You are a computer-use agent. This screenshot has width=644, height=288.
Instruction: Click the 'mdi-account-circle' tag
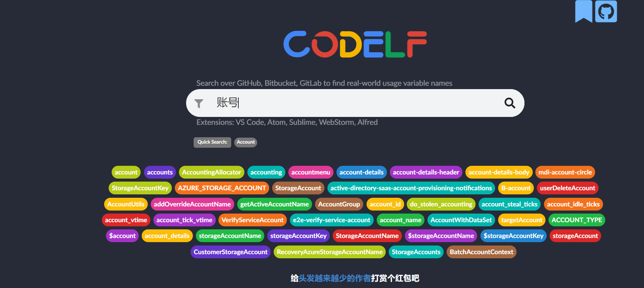coord(565,172)
